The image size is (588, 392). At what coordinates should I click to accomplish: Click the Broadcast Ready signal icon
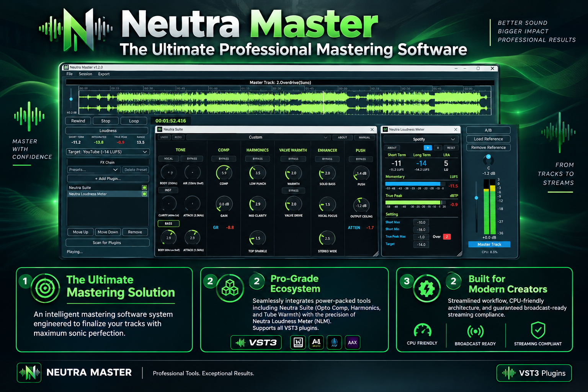(x=475, y=331)
